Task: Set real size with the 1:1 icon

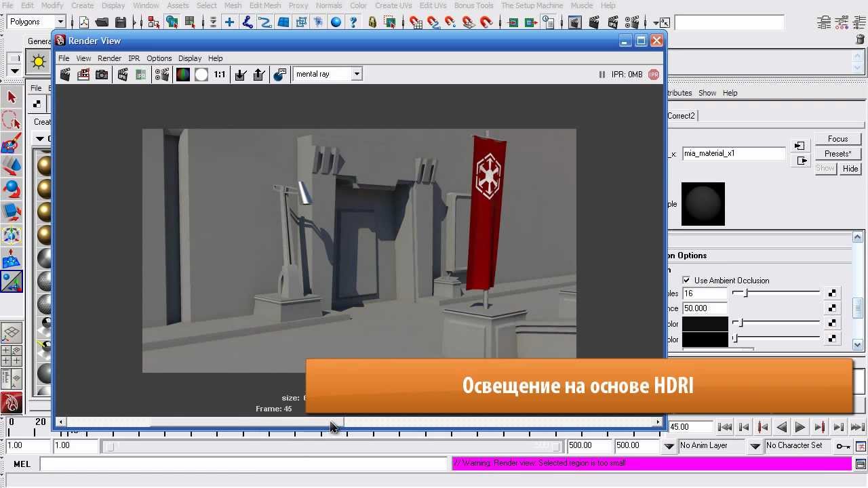Action: pyautogui.click(x=220, y=75)
